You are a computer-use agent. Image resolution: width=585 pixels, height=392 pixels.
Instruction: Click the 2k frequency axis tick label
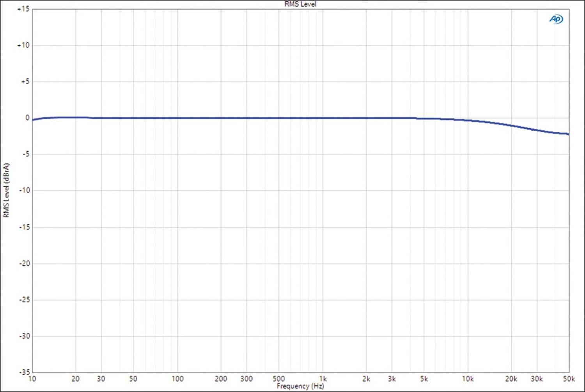coord(366,379)
